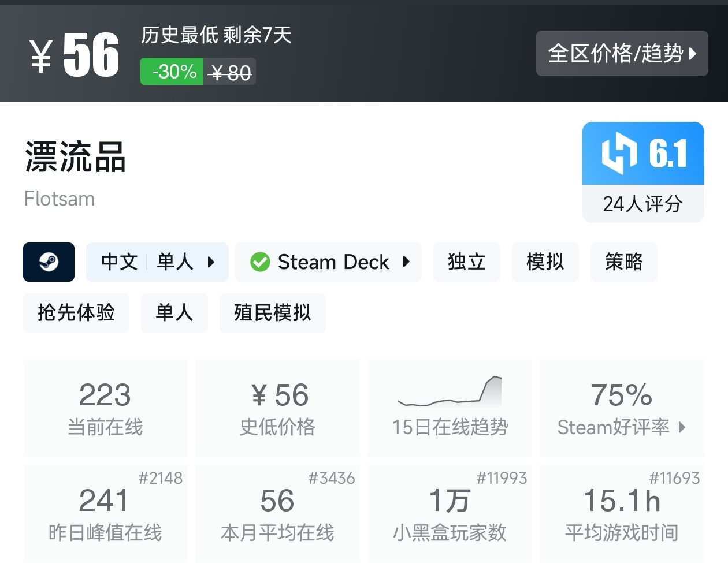Select the 独立 tag

click(466, 262)
